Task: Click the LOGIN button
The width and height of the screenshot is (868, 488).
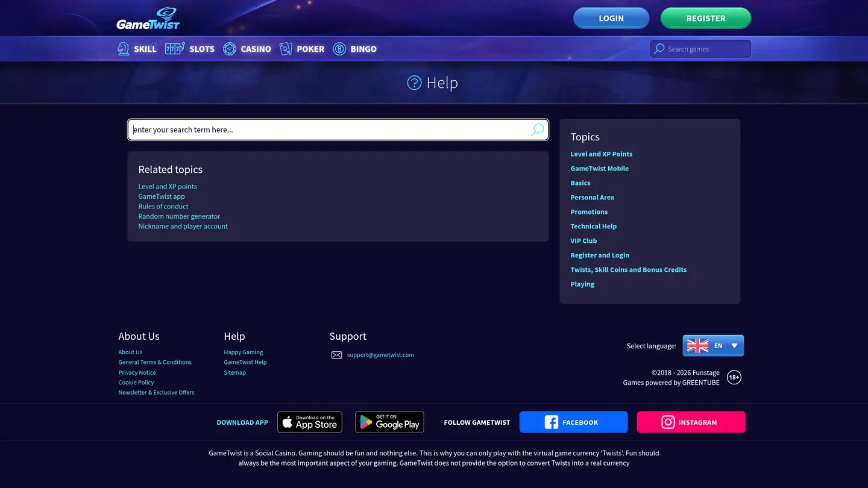Action: 611,18
